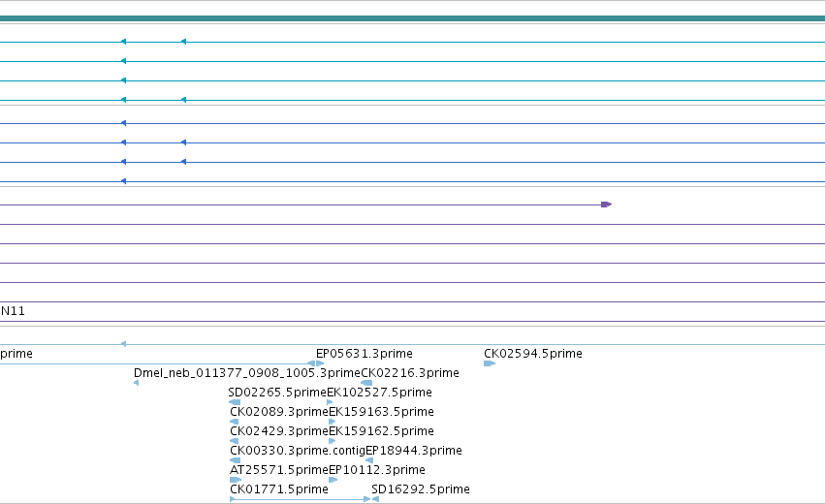This screenshot has width=825, height=504.
Task: Click the arrow glyph beneath CK02429.3prime
Action: coord(235,441)
